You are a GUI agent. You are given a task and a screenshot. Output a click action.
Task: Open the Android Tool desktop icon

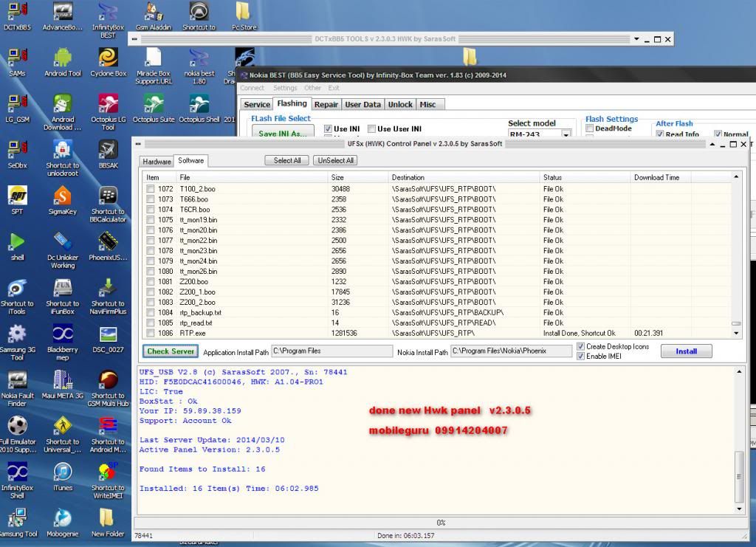63,63
